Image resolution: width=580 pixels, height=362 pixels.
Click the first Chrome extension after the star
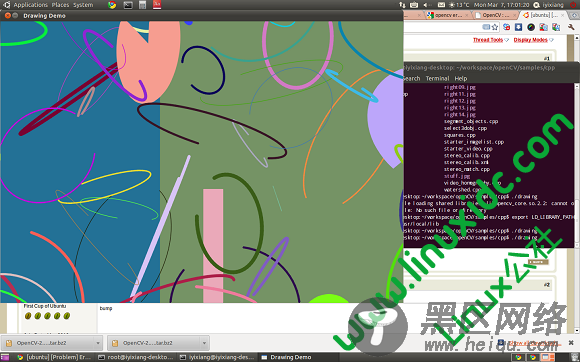point(507,27)
